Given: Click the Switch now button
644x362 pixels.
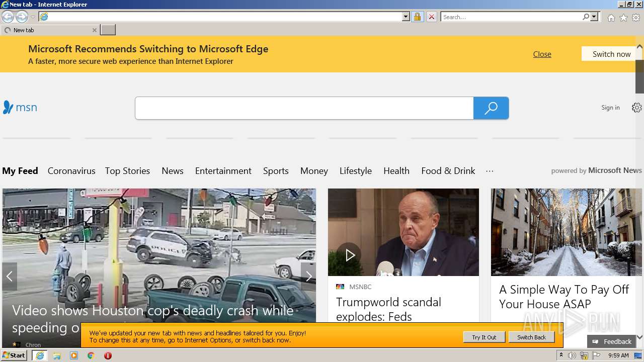Looking at the screenshot, I should click(x=611, y=54).
